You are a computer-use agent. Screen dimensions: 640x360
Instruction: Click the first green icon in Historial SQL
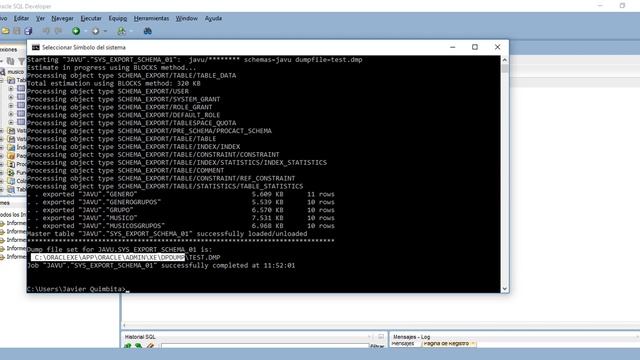click(128, 346)
